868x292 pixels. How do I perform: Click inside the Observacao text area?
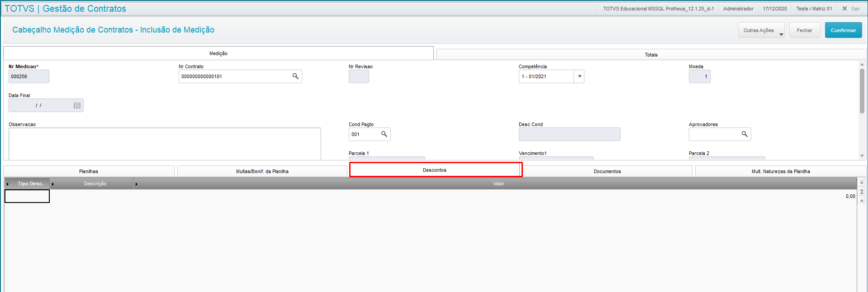click(165, 144)
